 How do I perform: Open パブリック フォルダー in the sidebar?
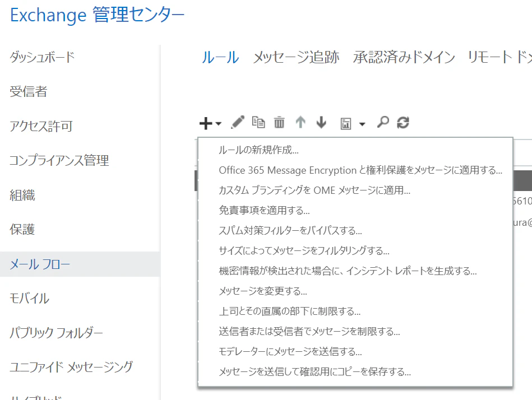(x=56, y=333)
